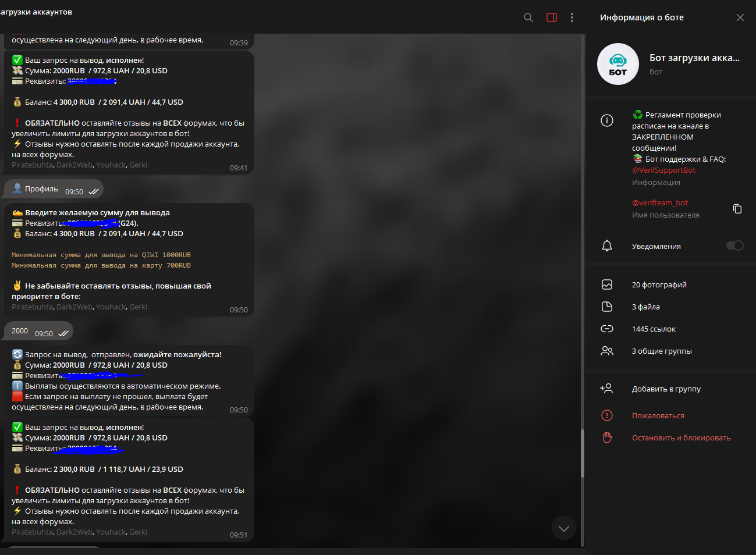Toggle the notifications switch
756x555 pixels.
[x=734, y=246]
